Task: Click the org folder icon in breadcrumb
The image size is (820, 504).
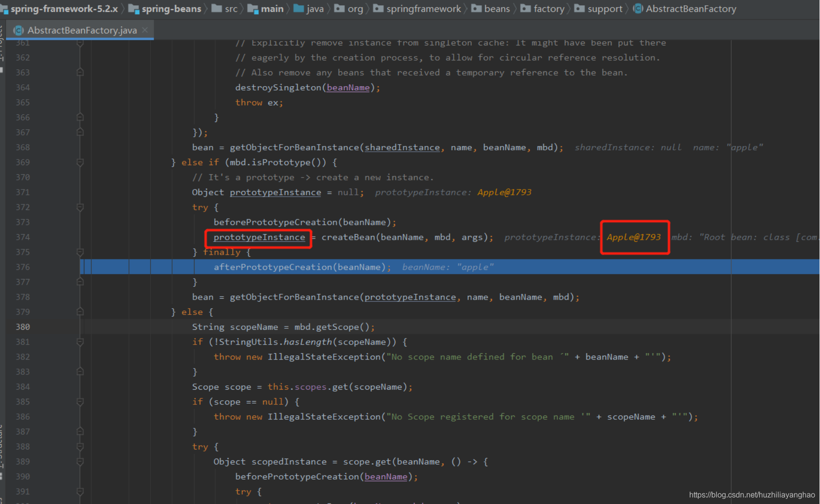Action: (339, 9)
